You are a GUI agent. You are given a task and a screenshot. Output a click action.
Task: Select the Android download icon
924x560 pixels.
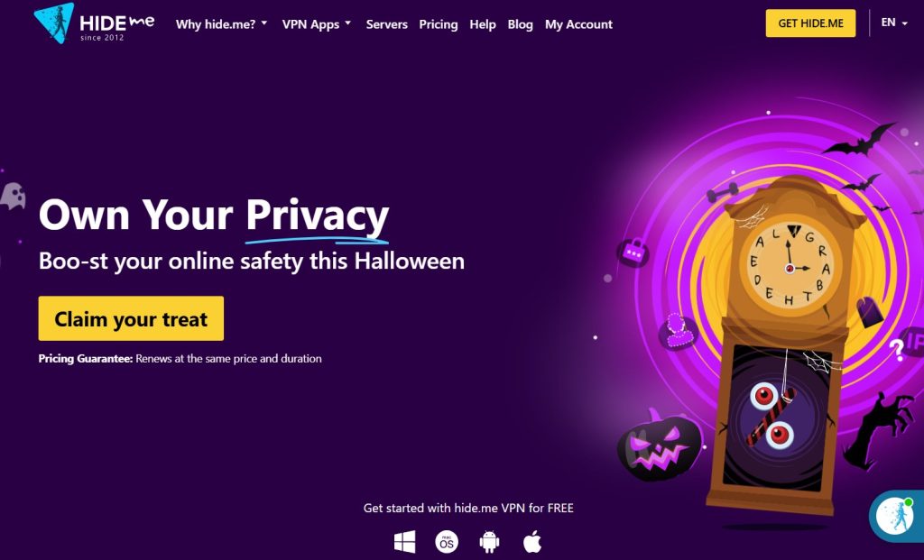tap(490, 542)
